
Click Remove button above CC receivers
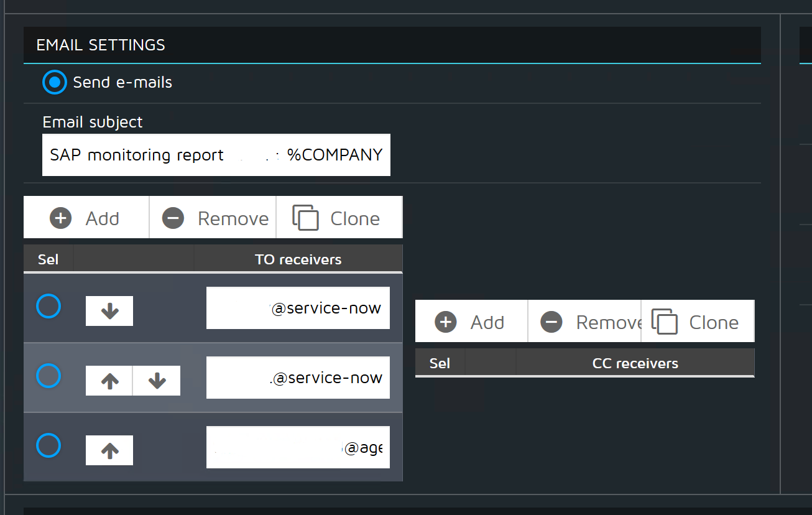(584, 322)
